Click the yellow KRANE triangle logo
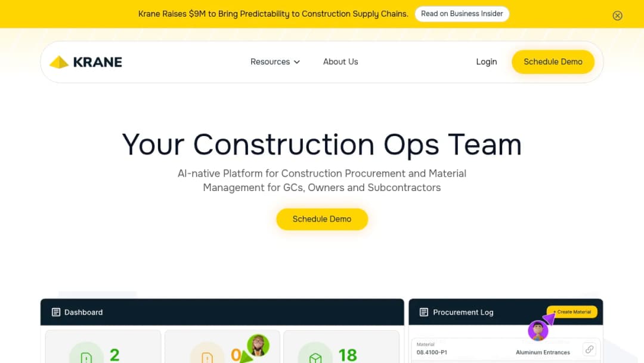This screenshot has width=644, height=363. point(58,62)
